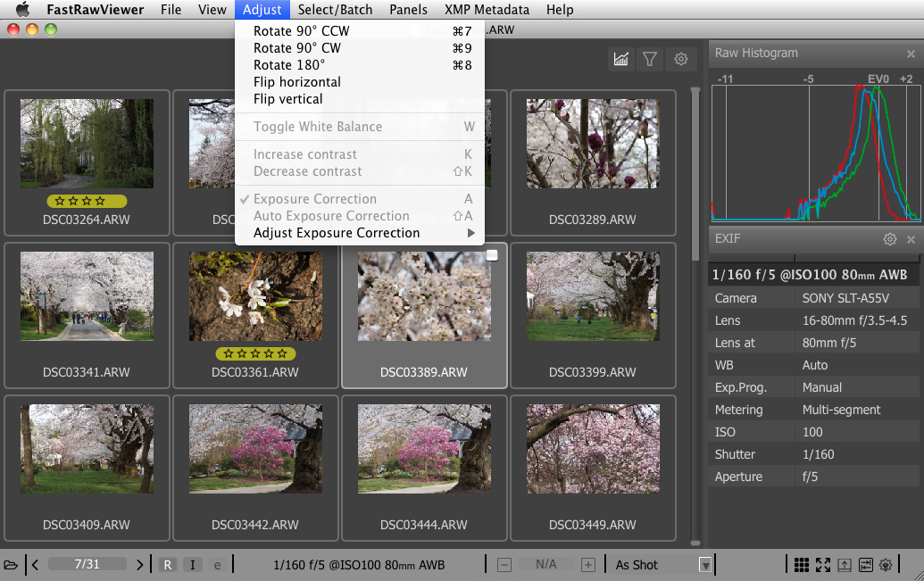Go to next image arrow button
The image size is (924, 581).
[x=139, y=565]
